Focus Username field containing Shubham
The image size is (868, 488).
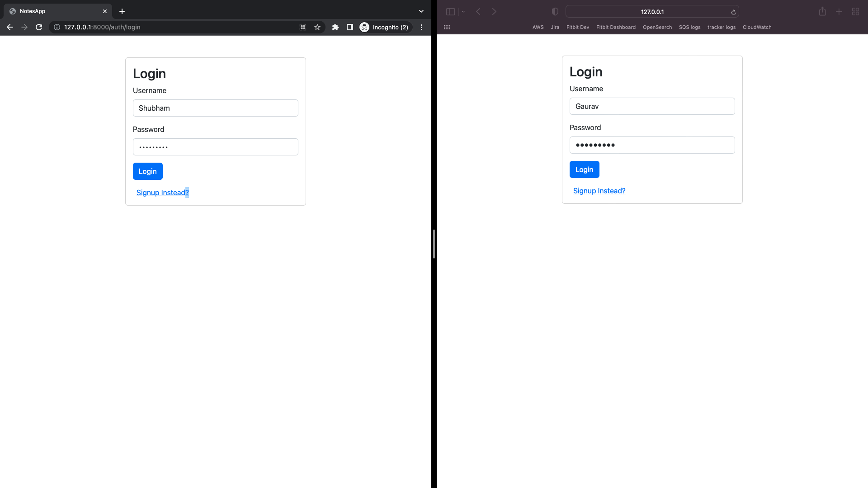click(x=215, y=108)
